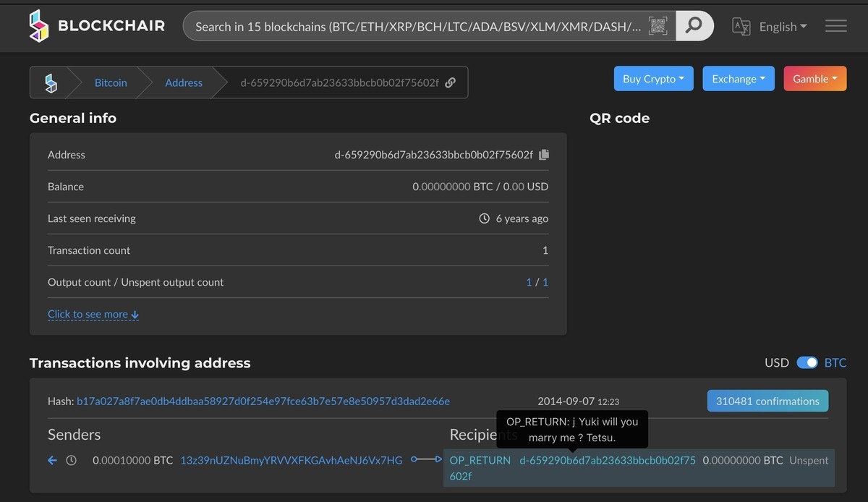Expand Gamble dropdown

pyautogui.click(x=815, y=79)
